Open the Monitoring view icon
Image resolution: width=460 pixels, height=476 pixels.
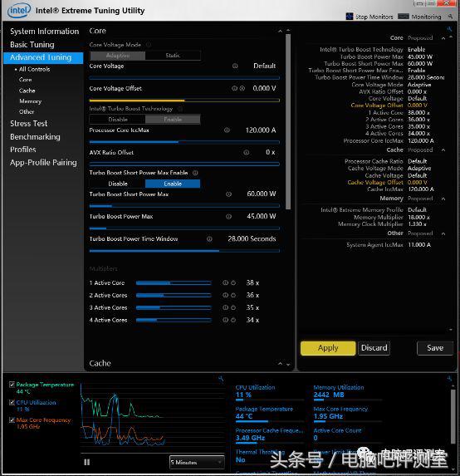click(404, 17)
